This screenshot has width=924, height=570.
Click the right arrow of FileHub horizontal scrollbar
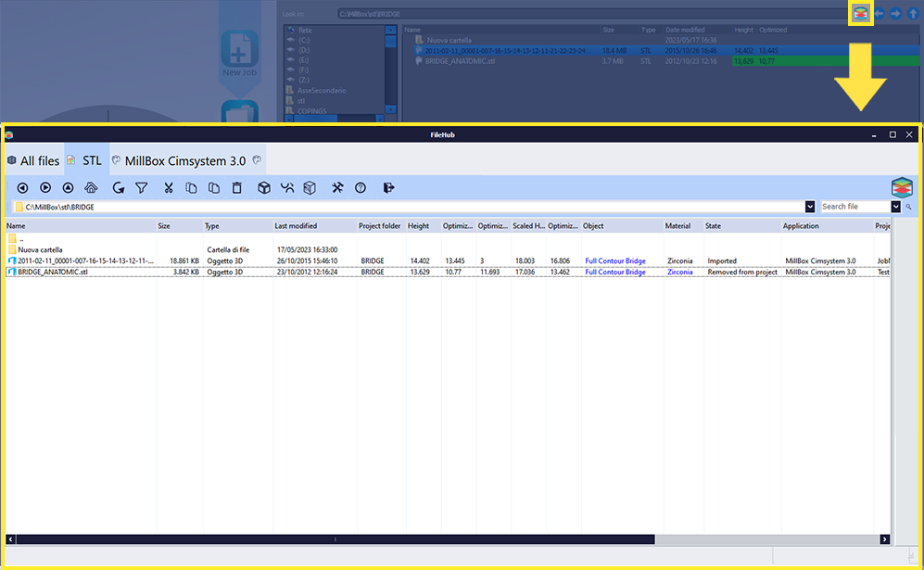point(884,539)
